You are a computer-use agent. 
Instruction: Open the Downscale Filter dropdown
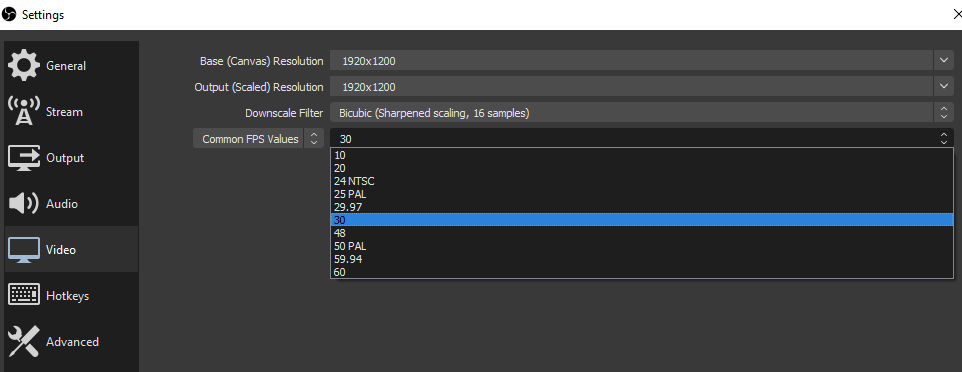point(642,113)
